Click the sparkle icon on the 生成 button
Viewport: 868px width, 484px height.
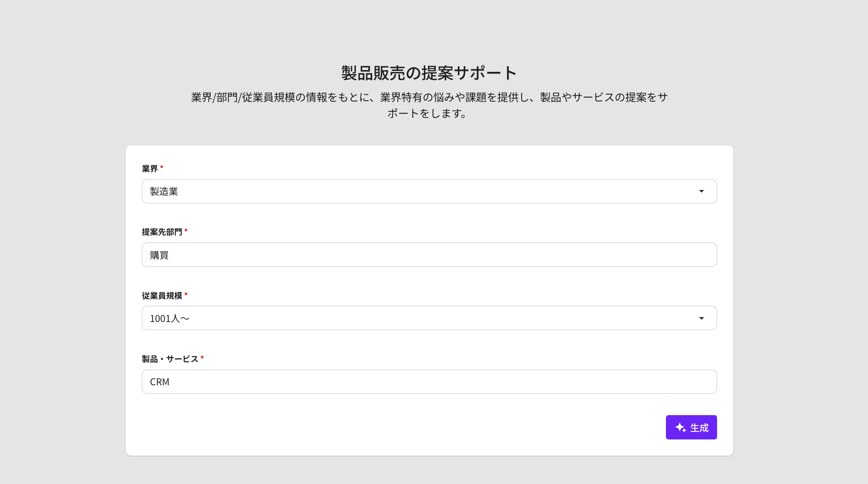[680, 428]
